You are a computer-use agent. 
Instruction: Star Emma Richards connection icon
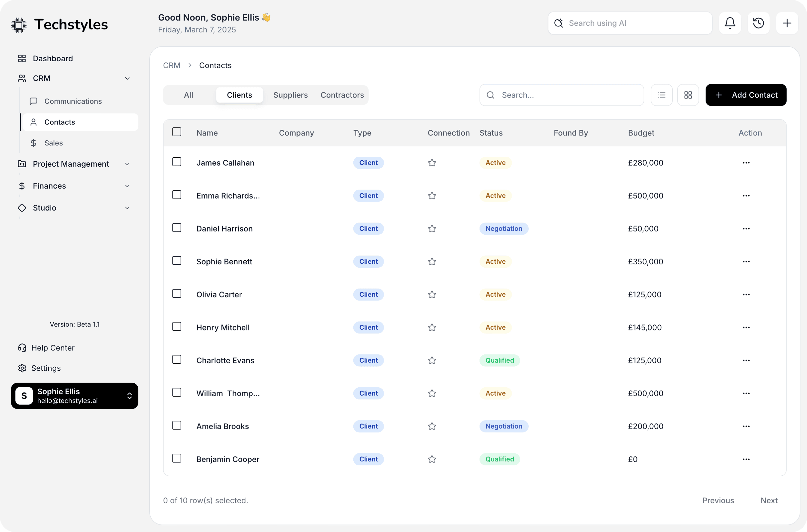point(432,196)
